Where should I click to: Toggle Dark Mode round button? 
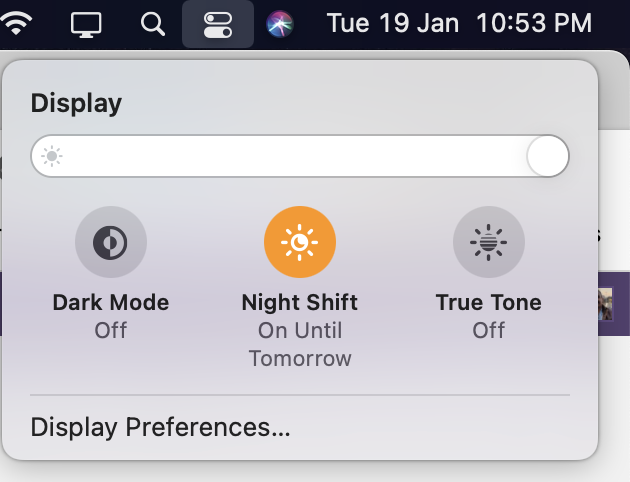point(111,242)
